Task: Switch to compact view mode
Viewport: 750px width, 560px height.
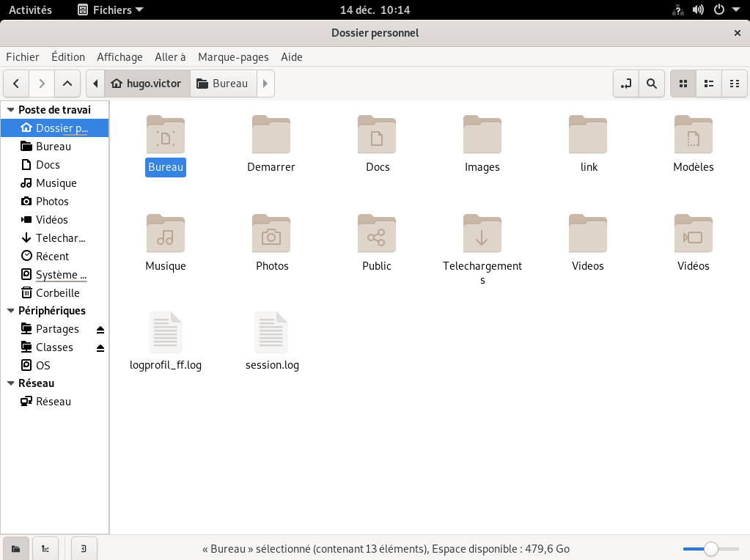Action: click(x=734, y=84)
